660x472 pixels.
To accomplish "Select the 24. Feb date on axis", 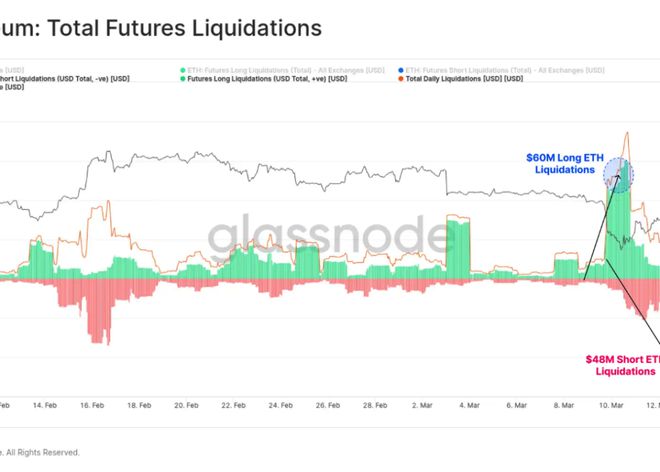I will [x=278, y=406].
